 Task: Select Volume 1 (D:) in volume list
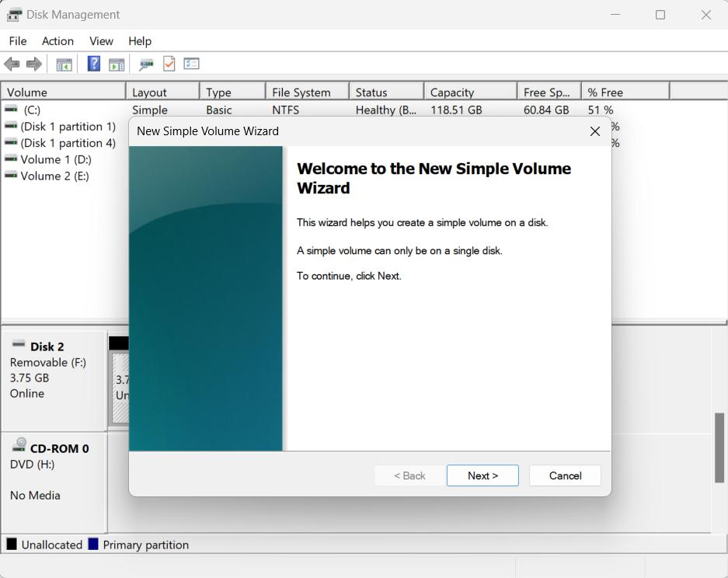click(x=55, y=159)
